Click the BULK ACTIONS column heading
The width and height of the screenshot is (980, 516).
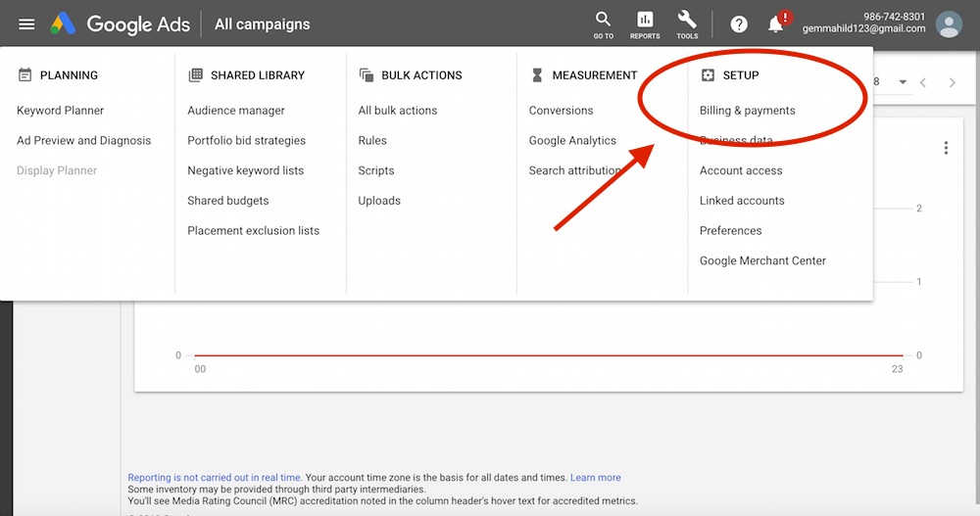421,75
